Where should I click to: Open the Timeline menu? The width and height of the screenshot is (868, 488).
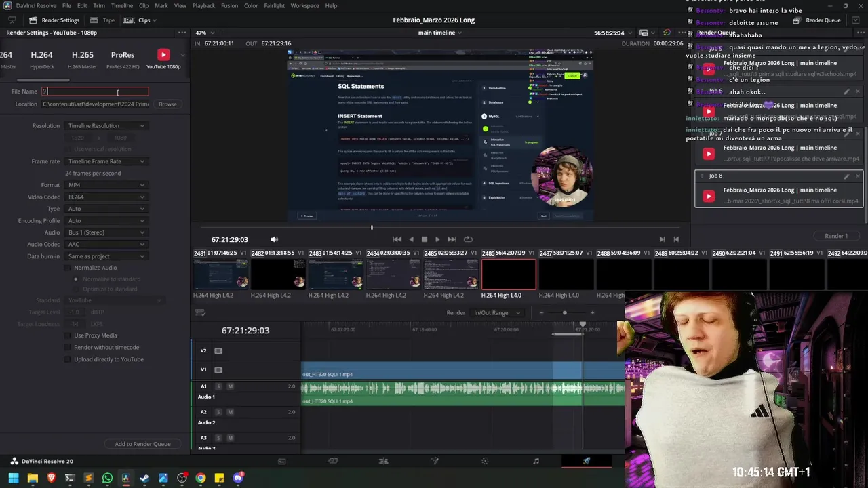[x=122, y=5]
